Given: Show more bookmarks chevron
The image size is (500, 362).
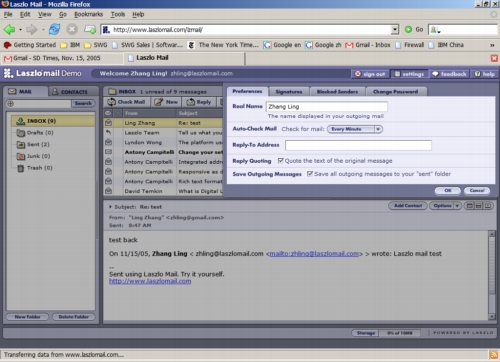Looking at the screenshot, I should (x=492, y=45).
